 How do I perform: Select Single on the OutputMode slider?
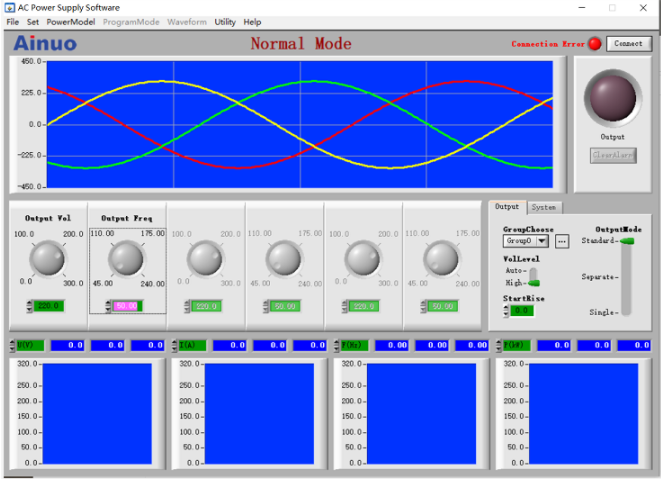coord(604,312)
